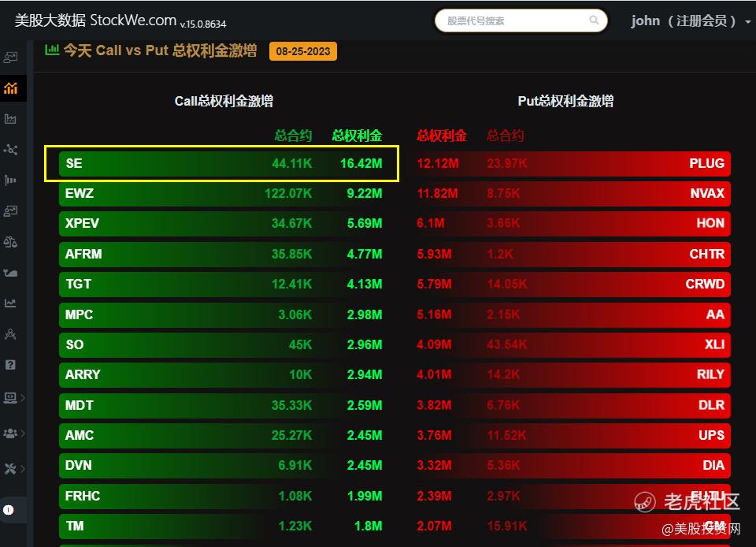Open the wrench tools sidebar icon
Viewport: 756px width, 547px height.
point(10,468)
